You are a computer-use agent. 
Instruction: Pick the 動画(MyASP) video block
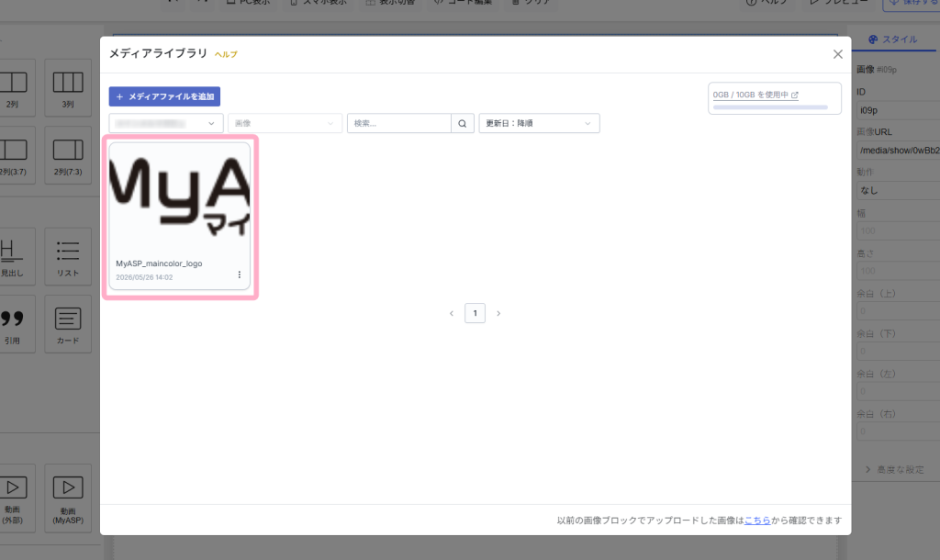click(x=68, y=498)
